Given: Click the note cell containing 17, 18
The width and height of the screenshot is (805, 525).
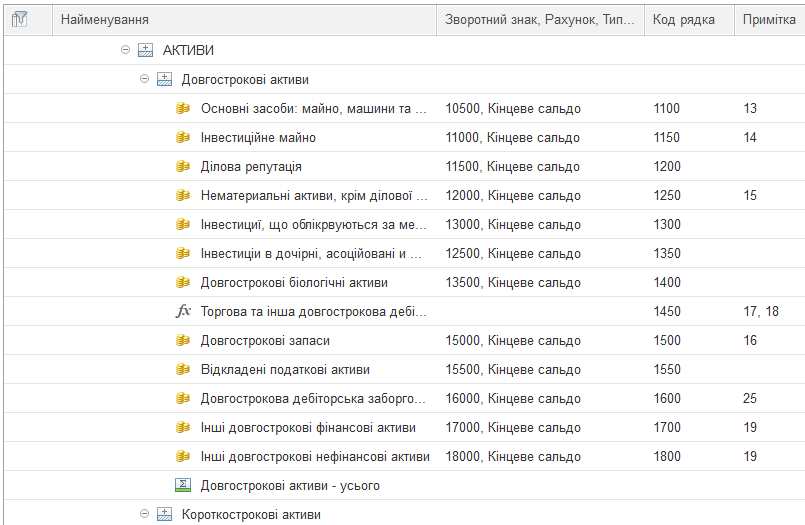Looking at the screenshot, I should pyautogui.click(x=761, y=312).
